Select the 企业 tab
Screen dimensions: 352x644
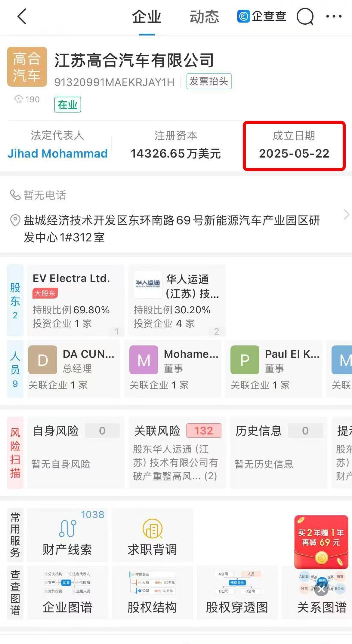(x=147, y=17)
